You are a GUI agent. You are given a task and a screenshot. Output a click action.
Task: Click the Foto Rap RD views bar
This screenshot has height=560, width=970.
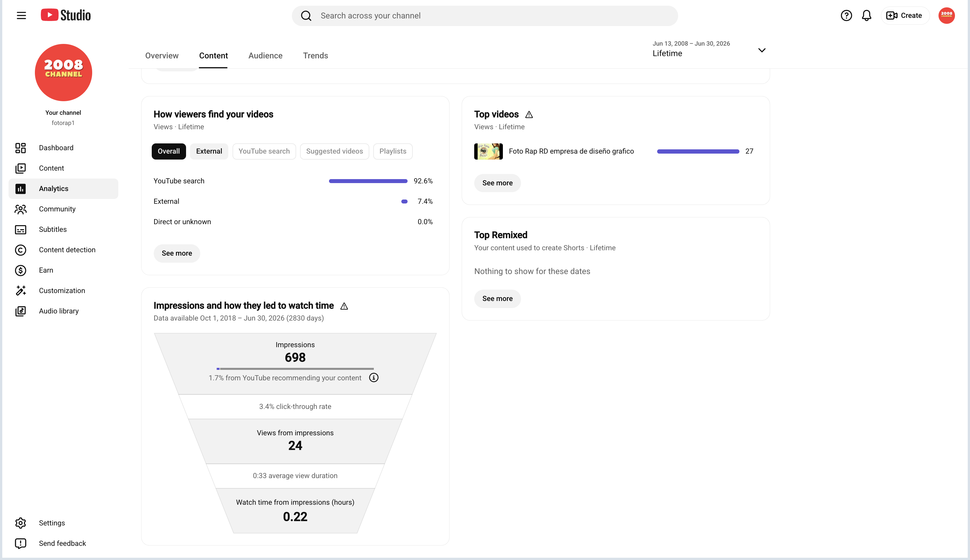click(698, 151)
